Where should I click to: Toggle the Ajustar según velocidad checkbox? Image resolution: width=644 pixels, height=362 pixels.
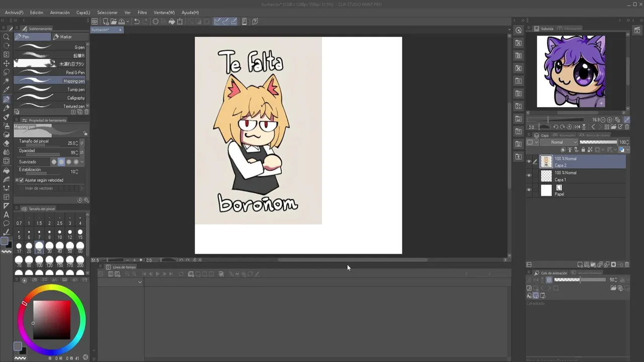(21, 180)
